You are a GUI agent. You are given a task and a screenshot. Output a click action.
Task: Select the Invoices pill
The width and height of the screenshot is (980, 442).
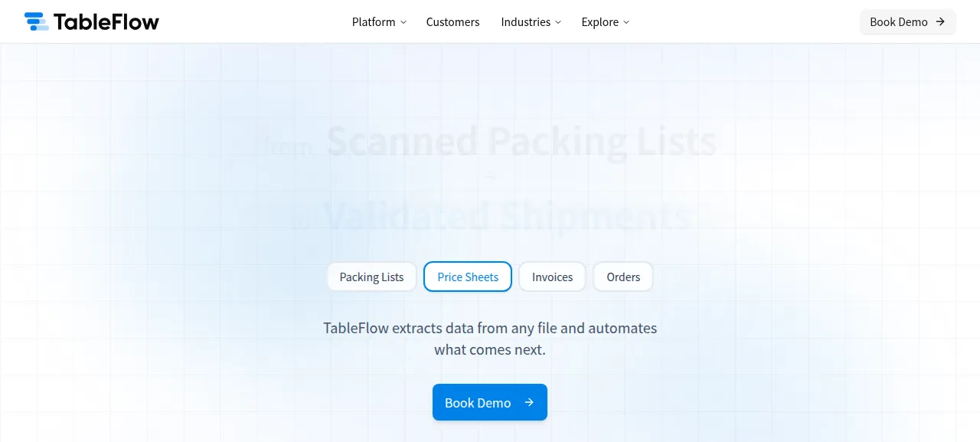(x=552, y=277)
